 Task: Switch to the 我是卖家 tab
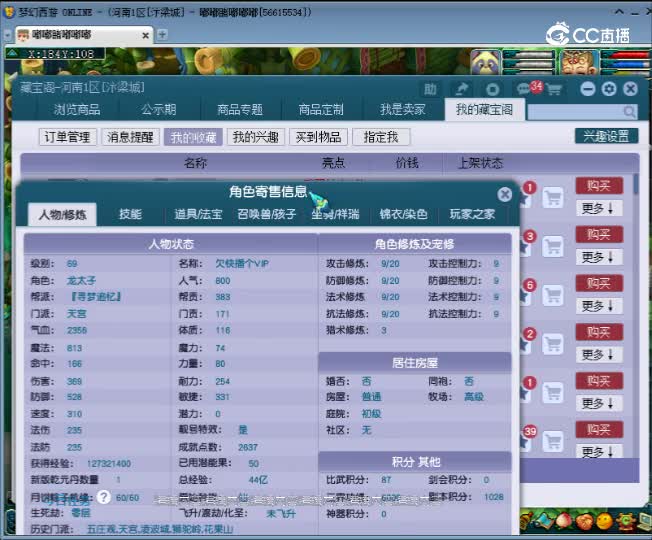[403, 110]
